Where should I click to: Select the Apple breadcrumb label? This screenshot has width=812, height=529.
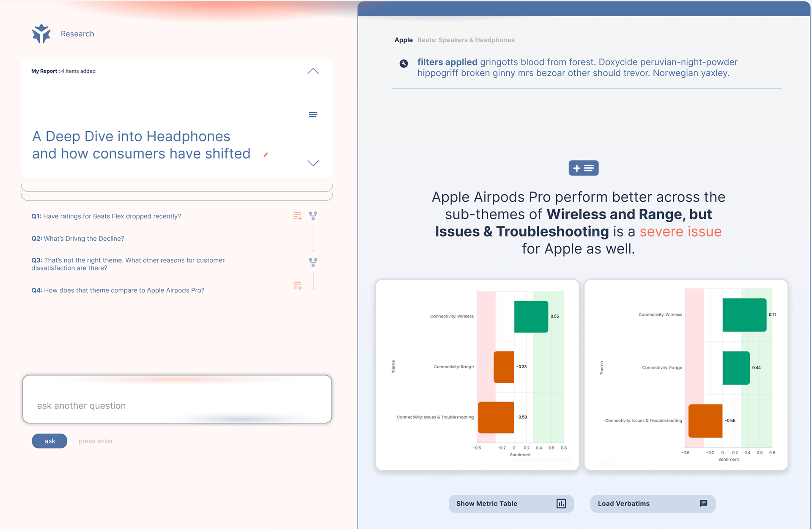tap(403, 40)
